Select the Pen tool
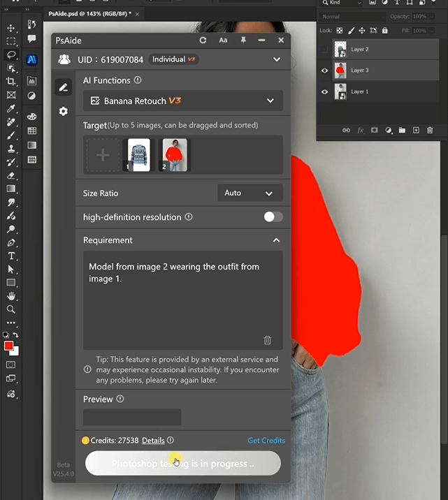 pos(11,242)
